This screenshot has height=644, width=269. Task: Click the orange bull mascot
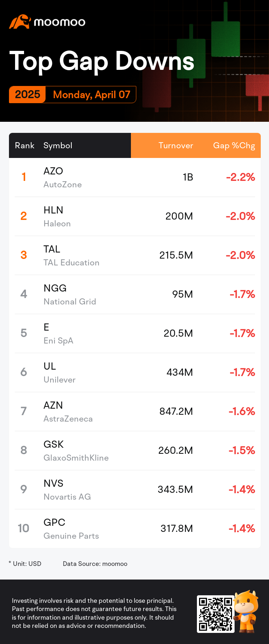click(246, 611)
